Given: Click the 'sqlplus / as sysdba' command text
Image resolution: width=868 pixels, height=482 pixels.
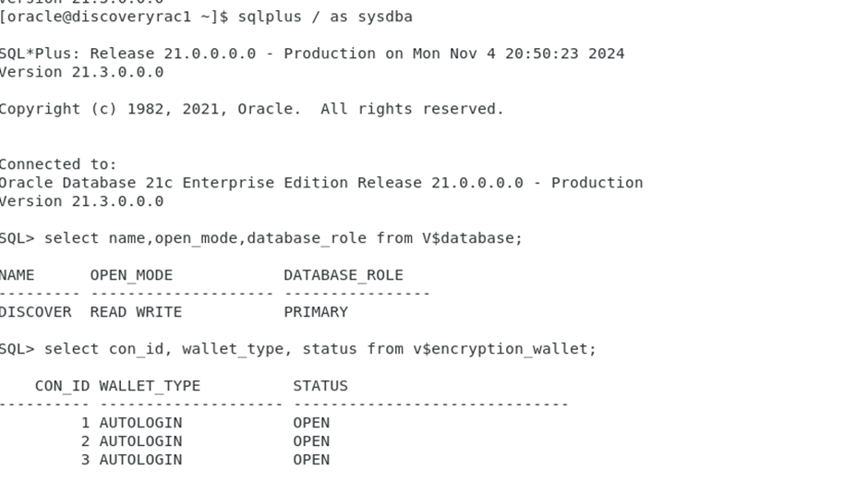Looking at the screenshot, I should click(324, 17).
